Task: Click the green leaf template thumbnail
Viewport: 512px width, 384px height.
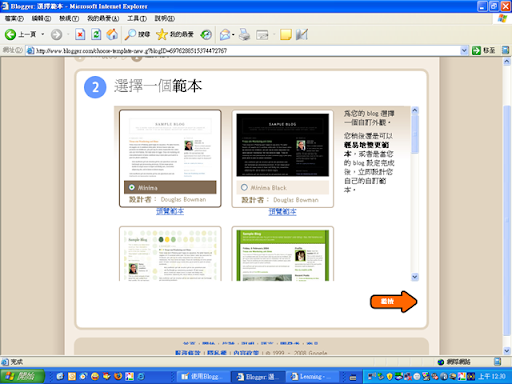Action: click(x=283, y=255)
